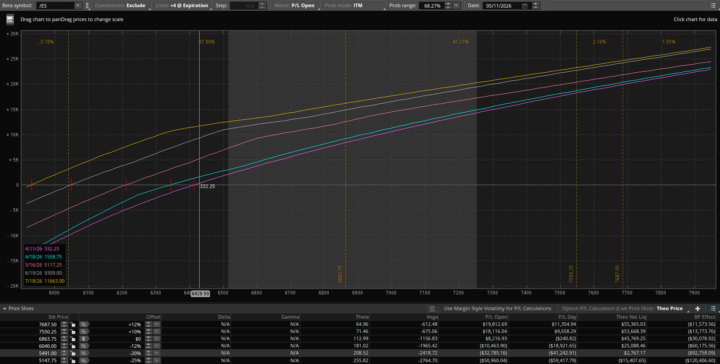Screen dimensions: 720x364
Task: Click the % offset mode tag on 5147.75 row
Action: [x=84, y=361]
